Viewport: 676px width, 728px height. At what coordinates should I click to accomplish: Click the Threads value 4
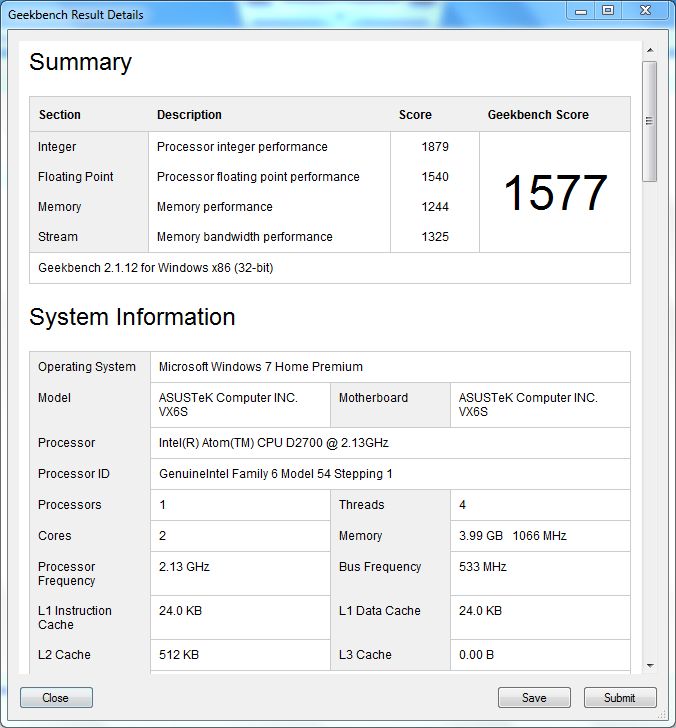coord(462,505)
